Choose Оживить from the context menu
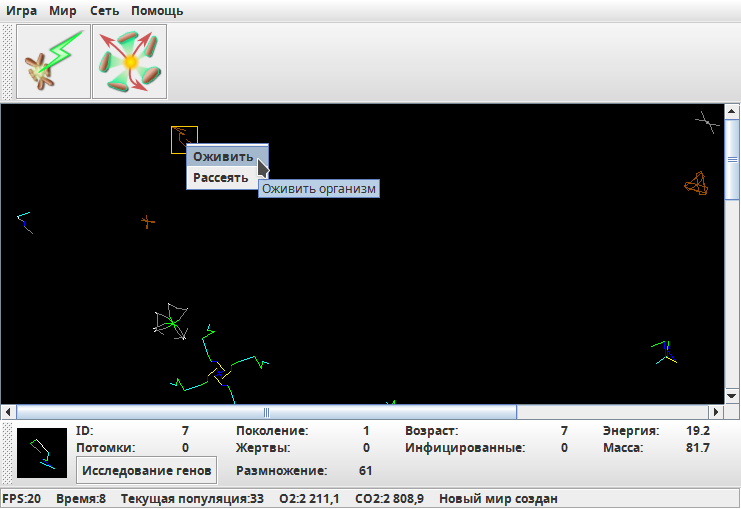This screenshot has height=509, width=741. point(227,156)
